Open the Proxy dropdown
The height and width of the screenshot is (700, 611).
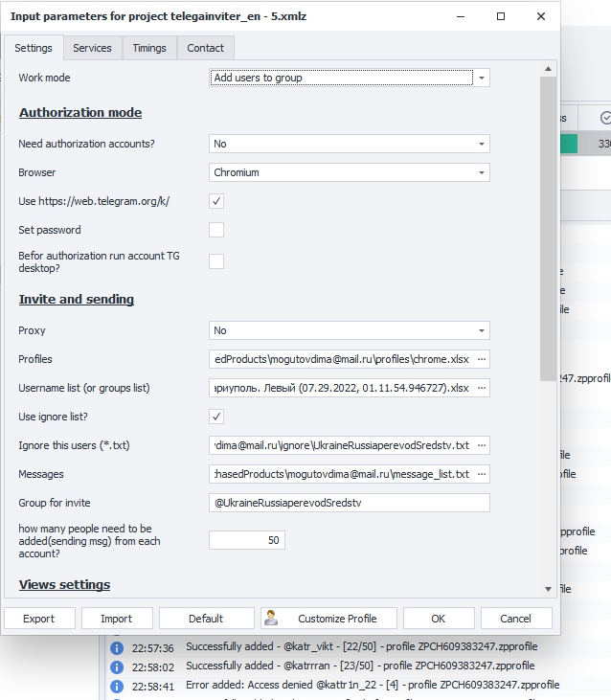(x=350, y=330)
